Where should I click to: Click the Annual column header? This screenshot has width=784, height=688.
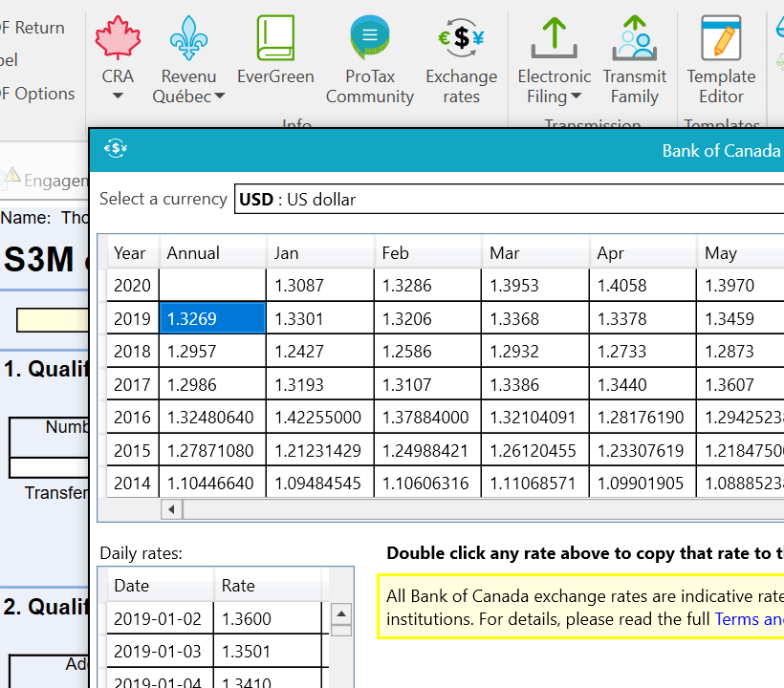(x=212, y=253)
